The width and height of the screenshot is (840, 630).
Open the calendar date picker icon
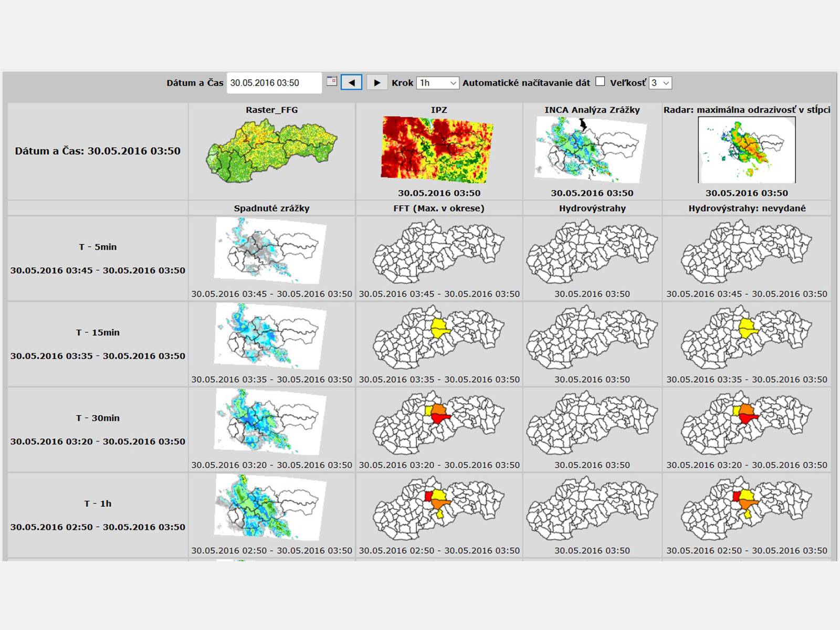pos(331,81)
